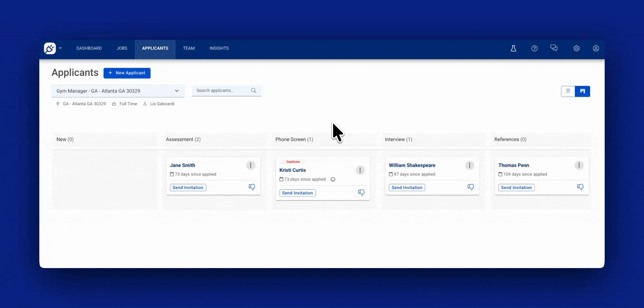The width and height of the screenshot is (644, 308).
Task: Open the three-dot menu on Kristi Curtis
Action: [360, 170]
